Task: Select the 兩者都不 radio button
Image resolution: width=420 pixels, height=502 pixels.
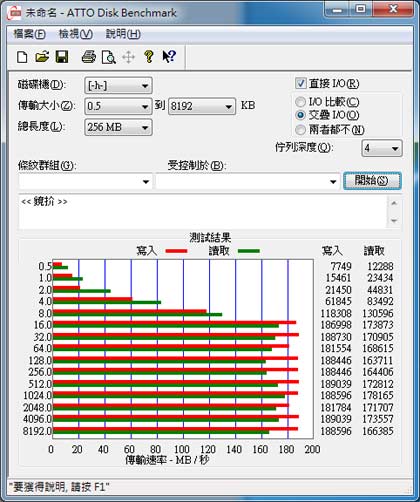Action: point(300,130)
